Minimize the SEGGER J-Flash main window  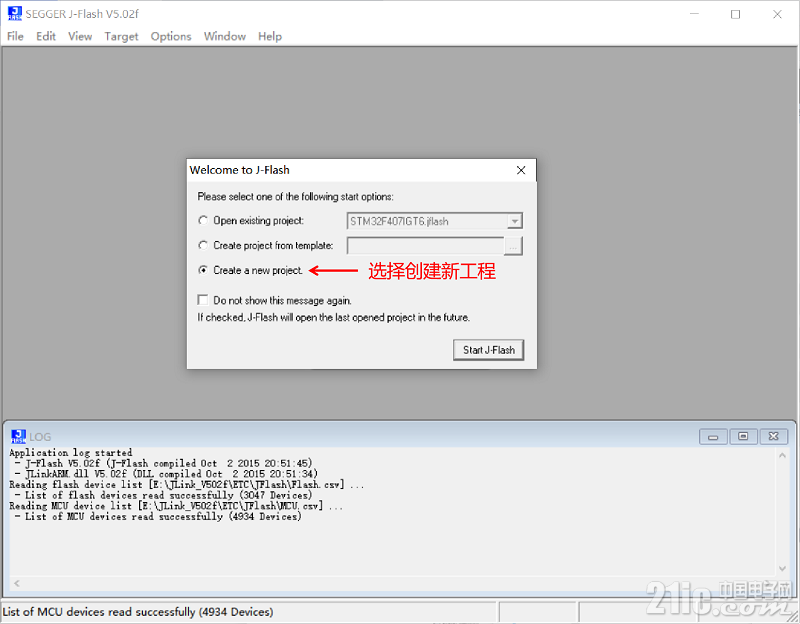click(x=694, y=14)
